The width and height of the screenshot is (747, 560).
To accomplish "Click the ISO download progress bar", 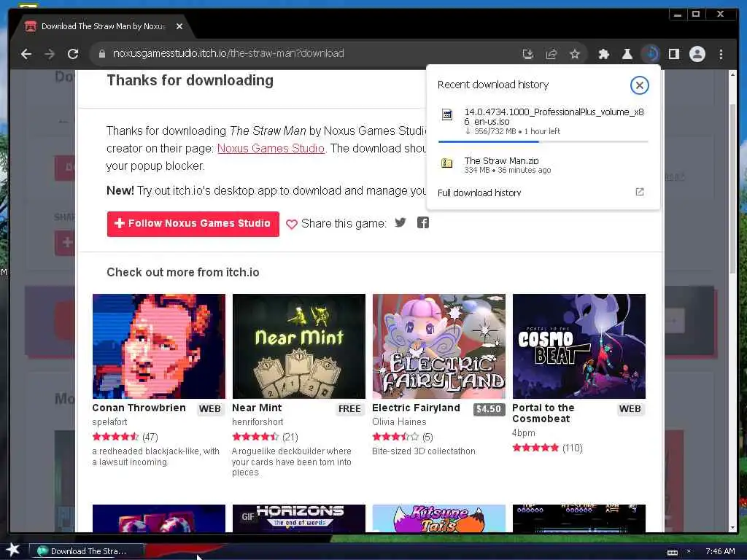I will tap(543, 141).
